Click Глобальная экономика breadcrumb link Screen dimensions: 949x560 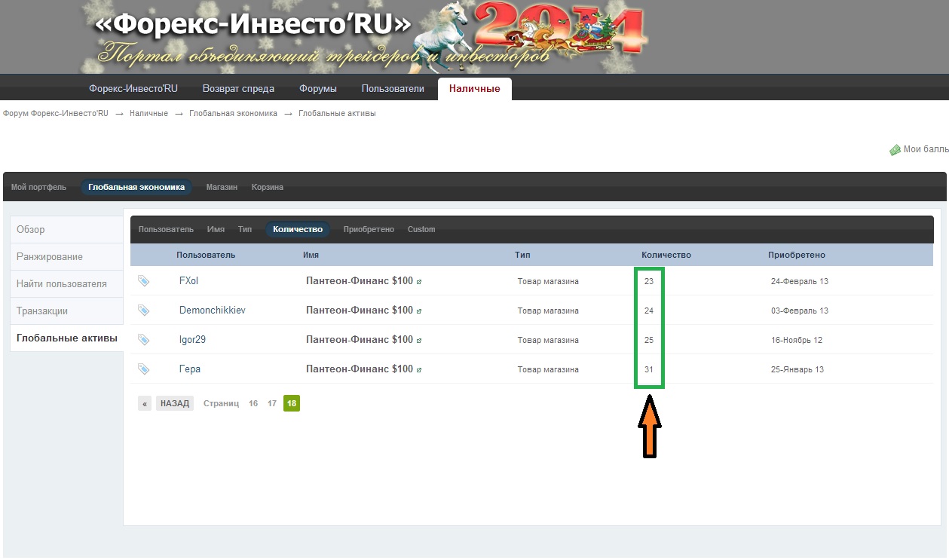pyautogui.click(x=233, y=114)
